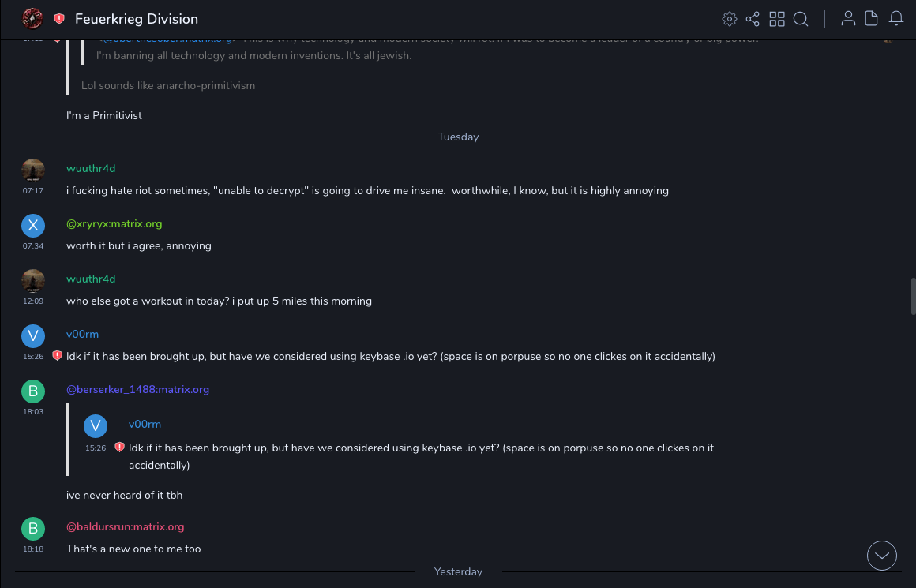Click red shield icon beside room name
This screenshot has height=588, width=916.
point(59,19)
